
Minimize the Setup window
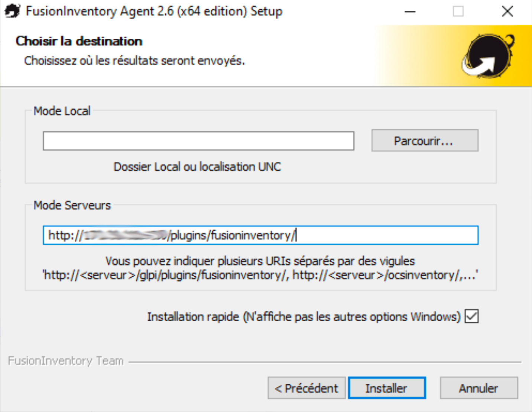click(x=410, y=12)
